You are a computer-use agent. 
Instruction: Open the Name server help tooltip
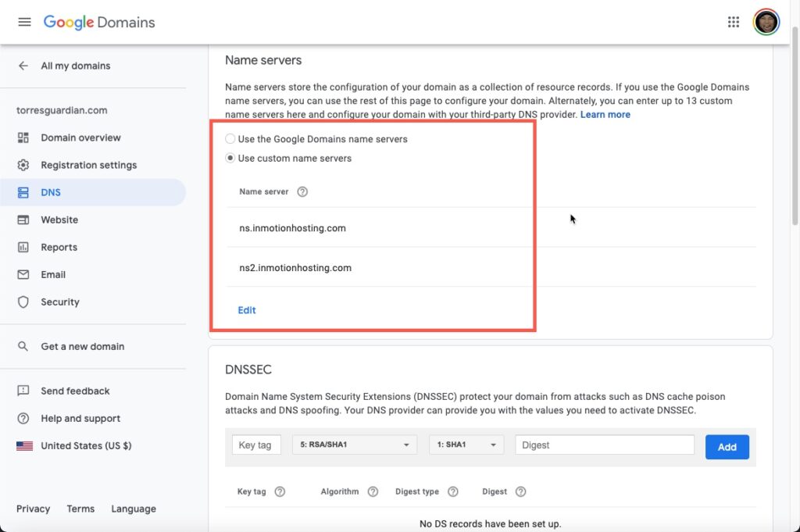coord(303,191)
